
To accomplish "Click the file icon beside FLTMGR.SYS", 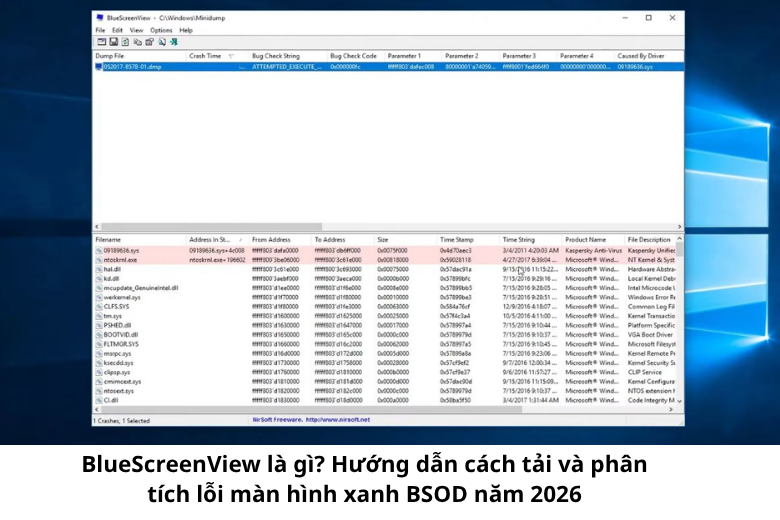I will [x=99, y=344].
